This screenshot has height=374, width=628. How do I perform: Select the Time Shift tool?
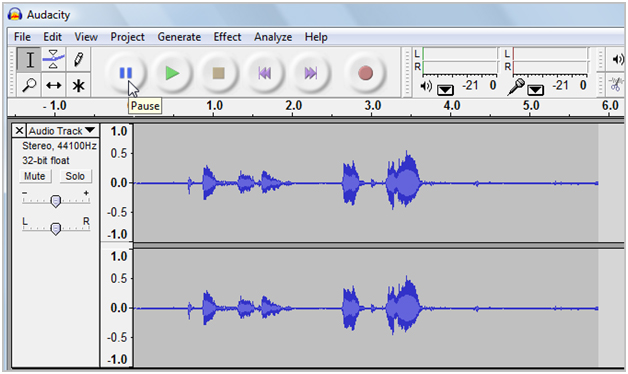(53, 85)
